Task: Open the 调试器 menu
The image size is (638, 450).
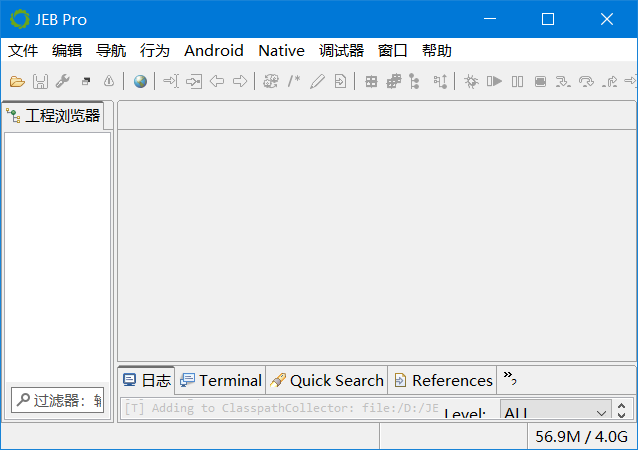Action: pyautogui.click(x=341, y=51)
